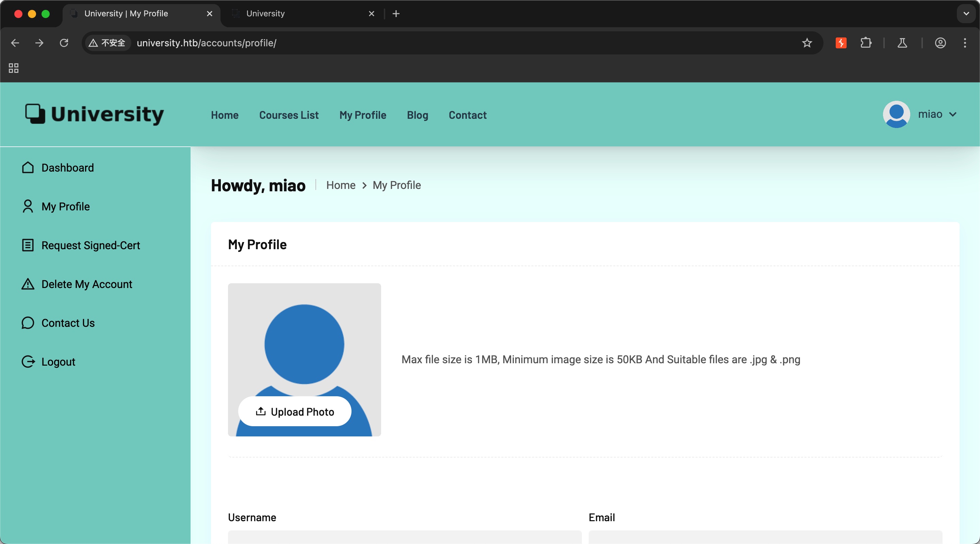Click the Upload Photo button
The width and height of the screenshot is (980, 544).
pos(294,412)
